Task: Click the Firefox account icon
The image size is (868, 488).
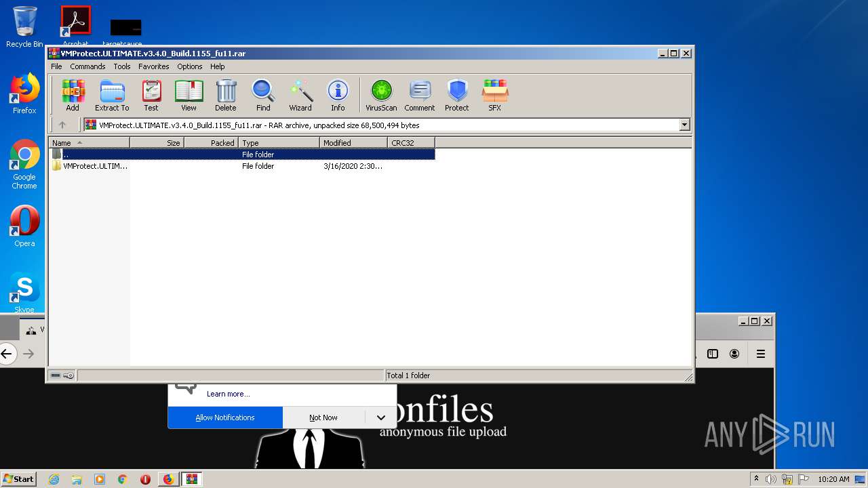Action: tap(734, 354)
